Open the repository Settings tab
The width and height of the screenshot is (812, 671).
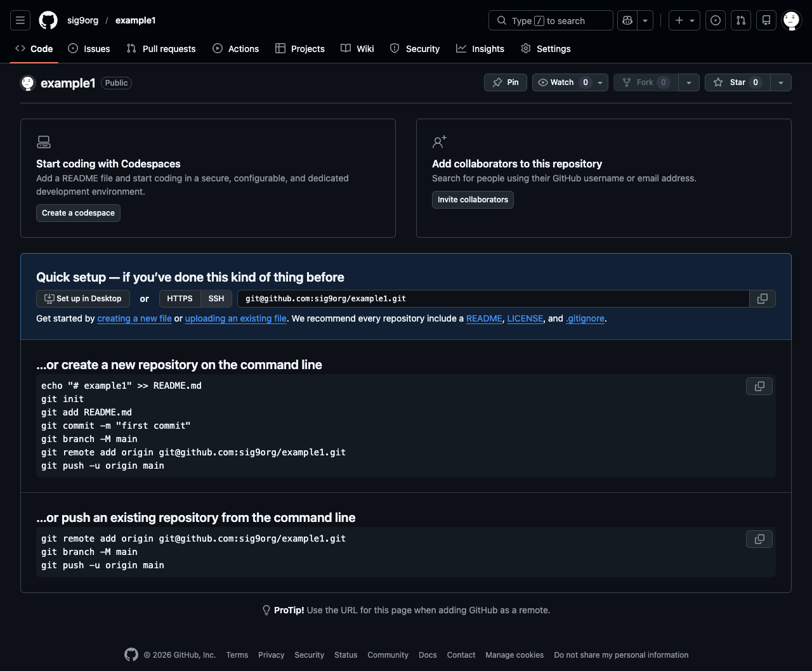point(546,49)
